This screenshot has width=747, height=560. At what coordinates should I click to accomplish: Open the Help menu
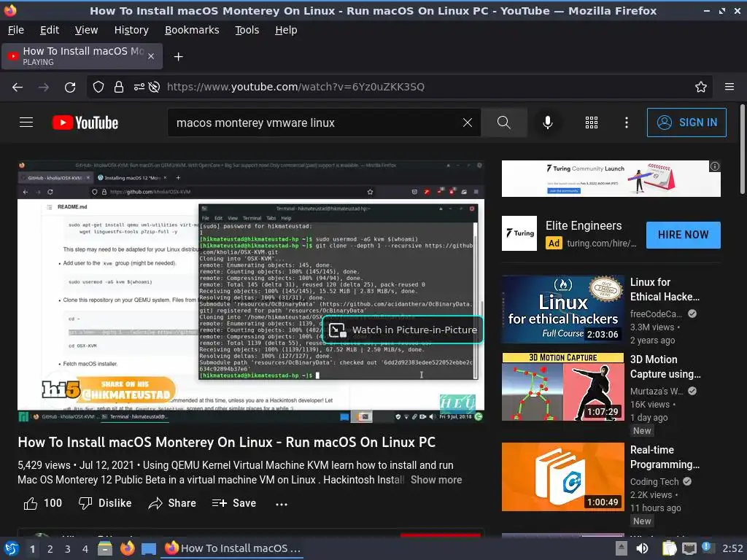286,30
